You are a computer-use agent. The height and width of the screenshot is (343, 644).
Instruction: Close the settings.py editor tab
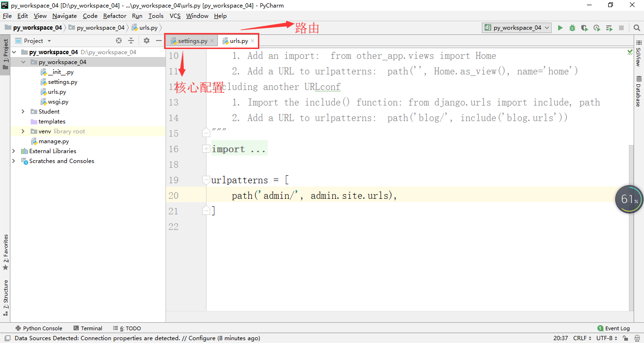coord(212,41)
